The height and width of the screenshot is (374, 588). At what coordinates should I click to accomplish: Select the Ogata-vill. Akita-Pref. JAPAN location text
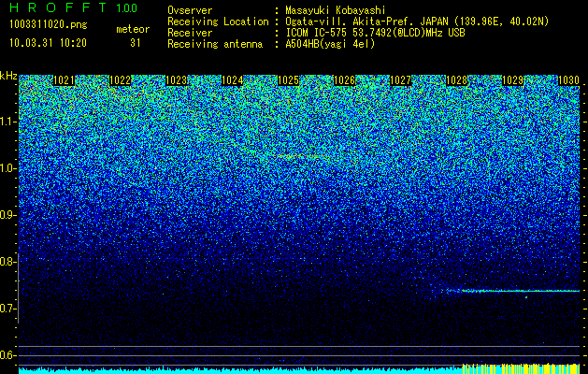tap(417, 22)
